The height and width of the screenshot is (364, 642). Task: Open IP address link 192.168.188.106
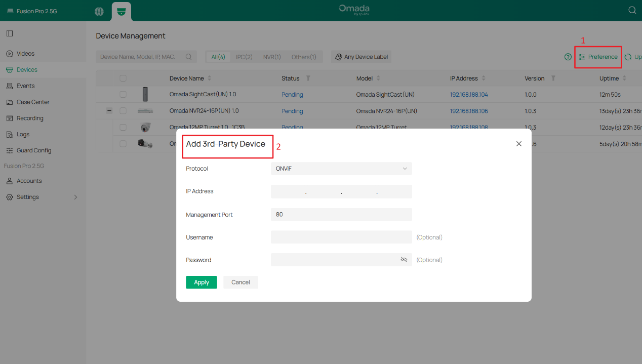click(469, 111)
